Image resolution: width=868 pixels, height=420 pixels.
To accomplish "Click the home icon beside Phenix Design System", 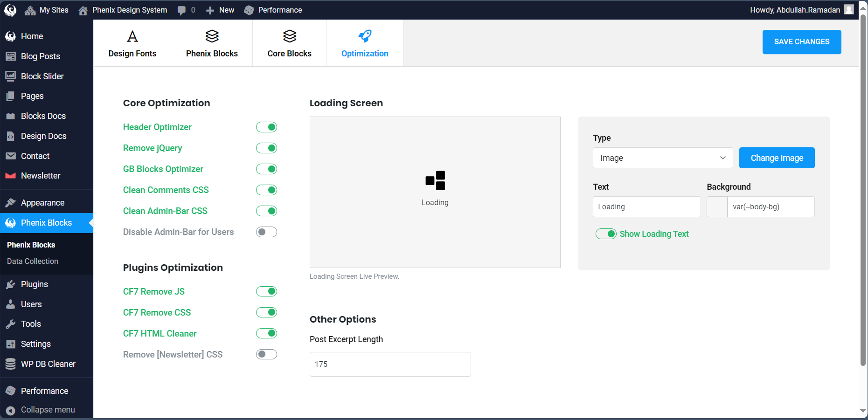I will (x=83, y=10).
